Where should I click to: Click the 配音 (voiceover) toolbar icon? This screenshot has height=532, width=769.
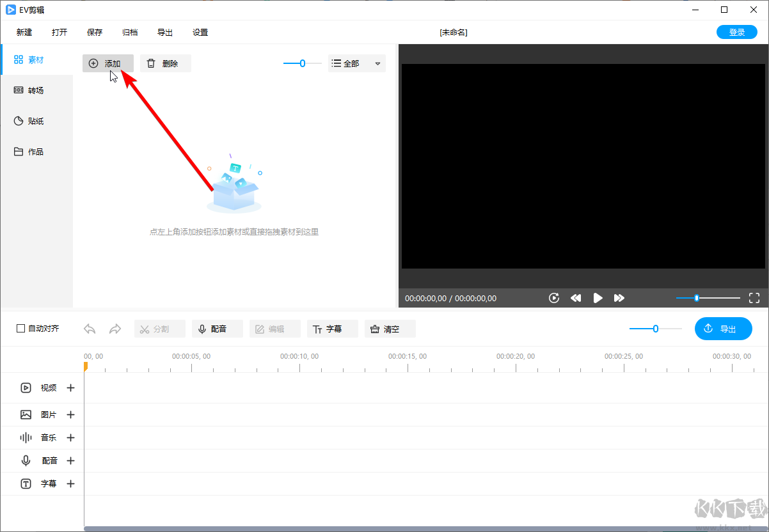217,328
